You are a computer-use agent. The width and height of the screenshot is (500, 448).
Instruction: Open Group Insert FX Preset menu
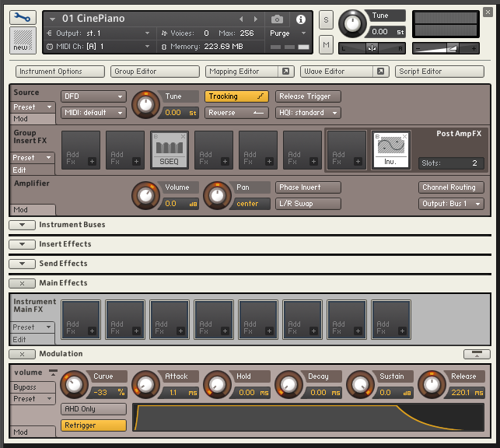click(33, 158)
